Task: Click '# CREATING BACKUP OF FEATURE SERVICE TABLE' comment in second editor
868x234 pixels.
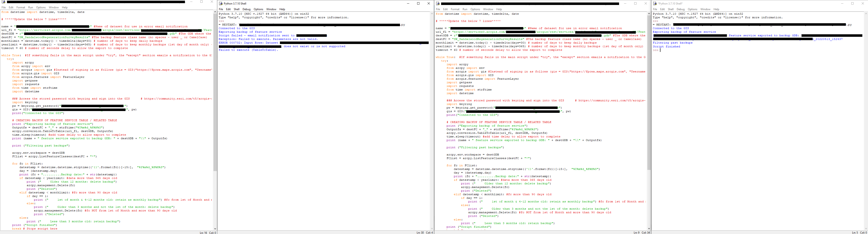Action: pyautogui.click(x=499, y=122)
